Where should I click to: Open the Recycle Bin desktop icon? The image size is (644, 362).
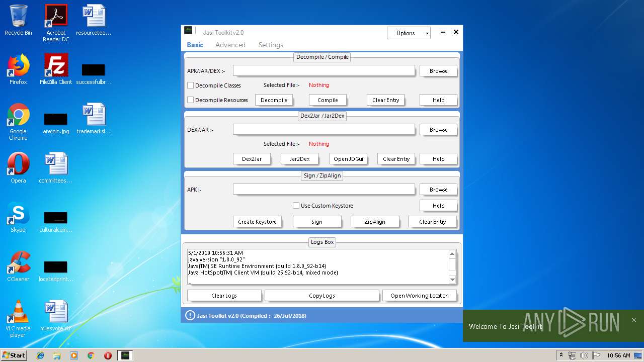click(x=18, y=20)
